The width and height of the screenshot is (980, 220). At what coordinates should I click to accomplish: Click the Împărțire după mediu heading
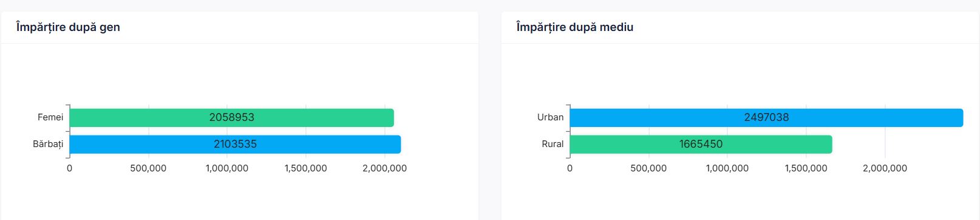[574, 27]
